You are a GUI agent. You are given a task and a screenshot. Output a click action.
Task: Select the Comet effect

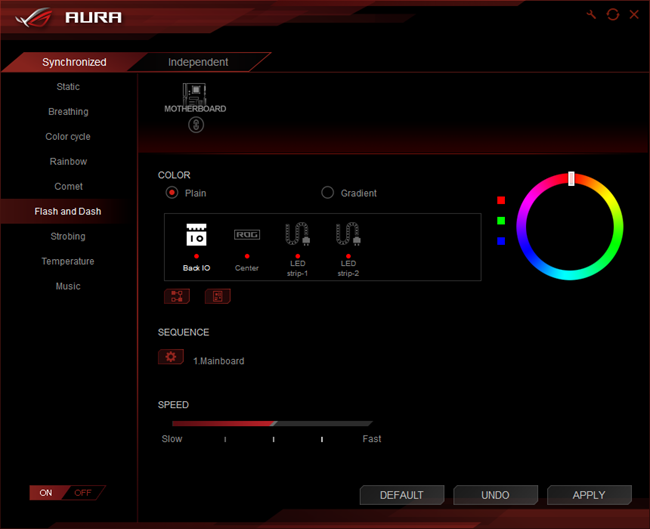[x=68, y=187]
